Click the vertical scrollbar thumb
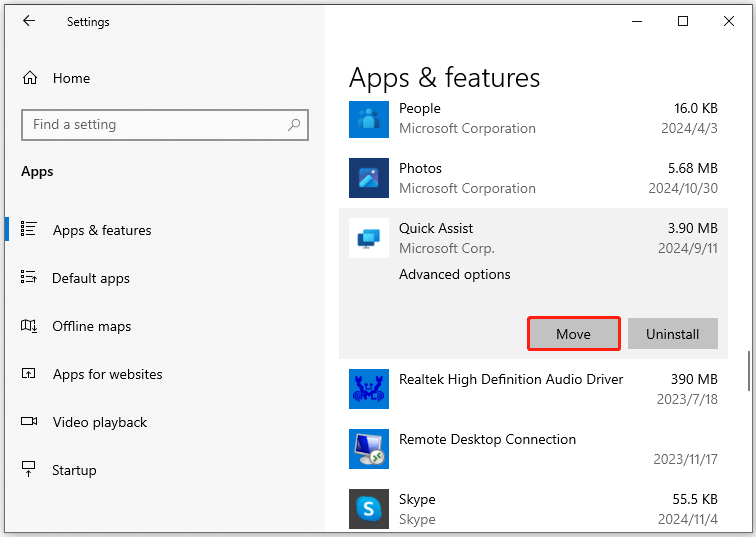This screenshot has height=537, width=756. pyautogui.click(x=749, y=370)
